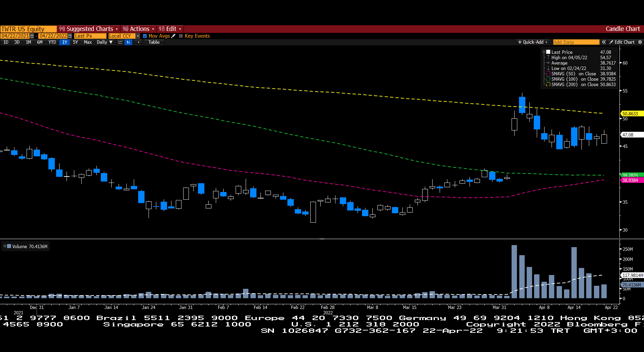Click the Candle Chart title text
Screen dimensions: 644x352
[622, 29]
